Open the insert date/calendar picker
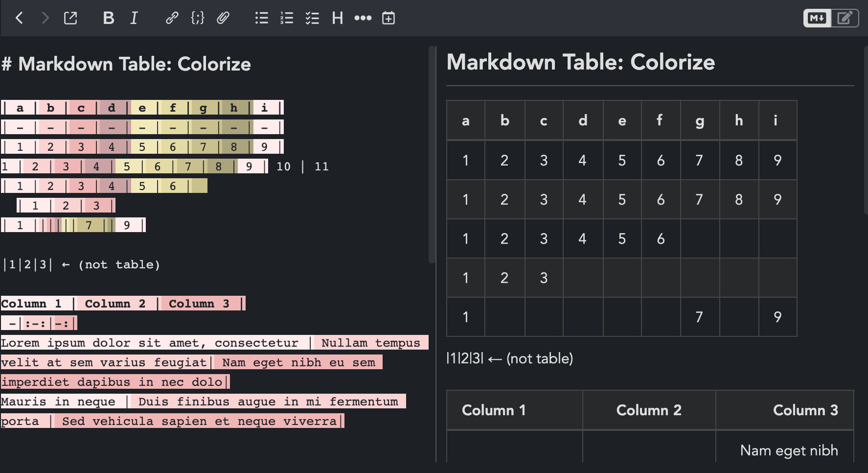This screenshot has width=868, height=473. pos(388,18)
